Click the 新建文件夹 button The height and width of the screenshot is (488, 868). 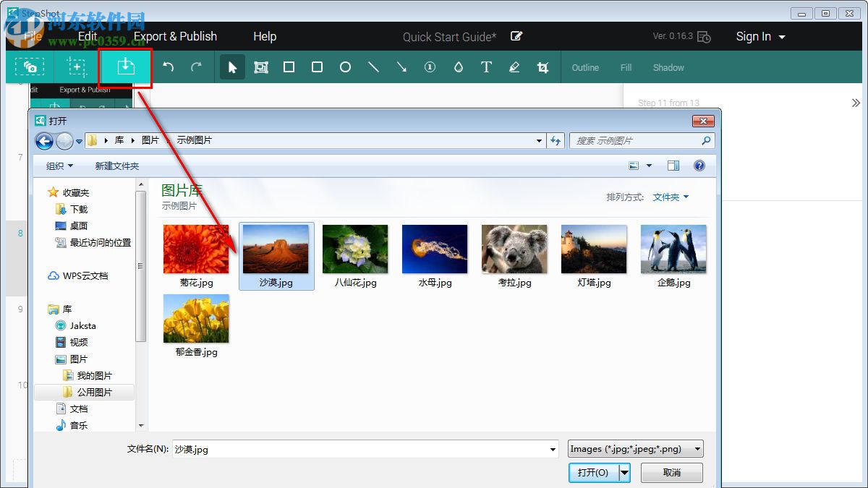(117, 166)
